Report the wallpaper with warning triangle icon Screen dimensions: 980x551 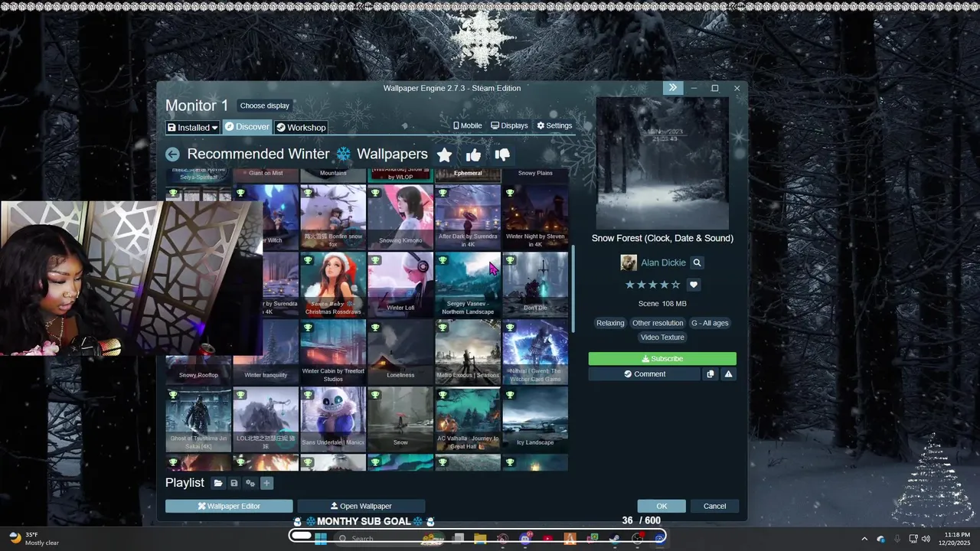pos(728,374)
